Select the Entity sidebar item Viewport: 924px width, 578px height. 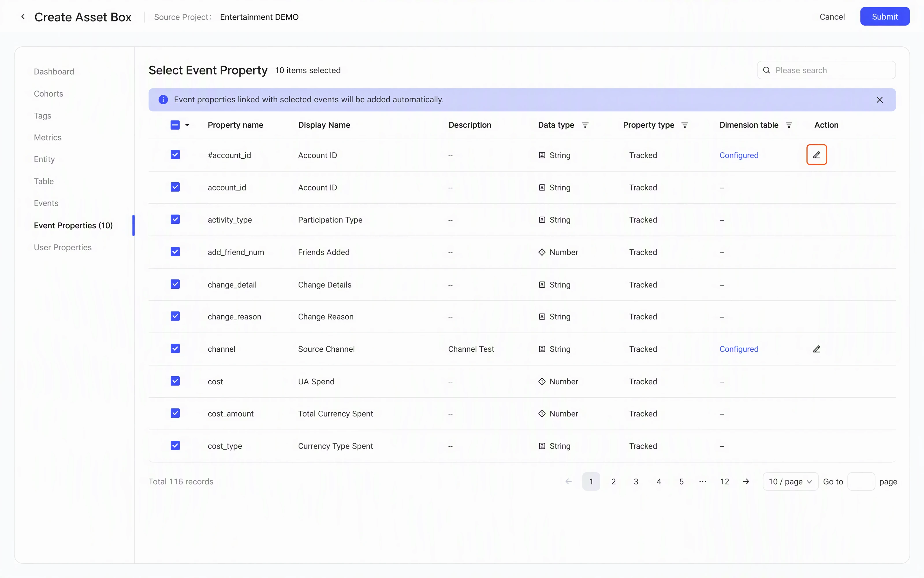(x=44, y=159)
